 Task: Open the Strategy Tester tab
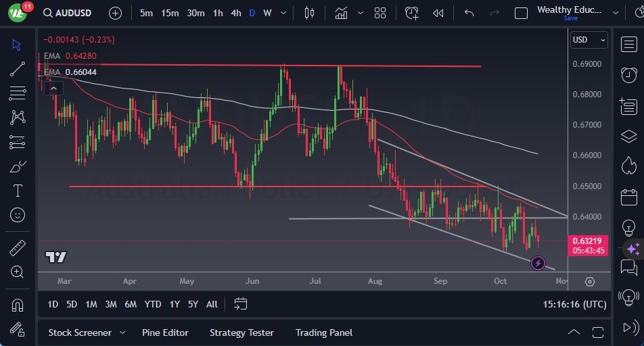[x=241, y=332]
